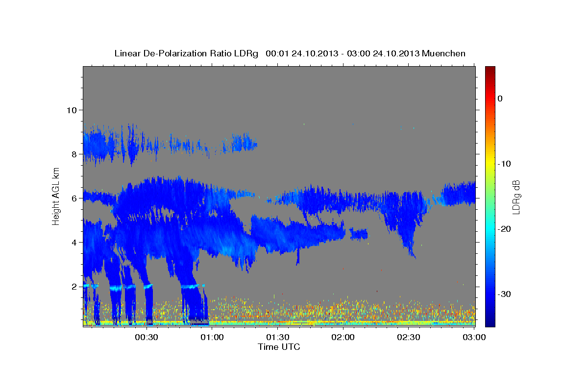Click the 01:30 time tick label
Screen dimensions: 588x392
(x=277, y=337)
